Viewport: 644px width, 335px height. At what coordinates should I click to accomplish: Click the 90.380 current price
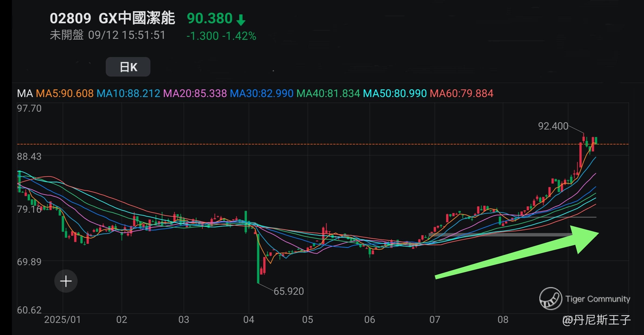[210, 18]
